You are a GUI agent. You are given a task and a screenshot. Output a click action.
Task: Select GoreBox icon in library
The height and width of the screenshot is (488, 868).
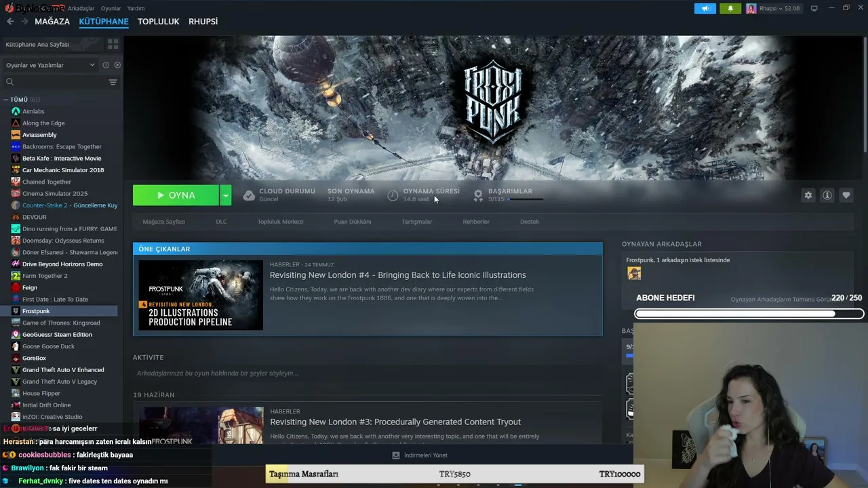[x=16, y=358]
